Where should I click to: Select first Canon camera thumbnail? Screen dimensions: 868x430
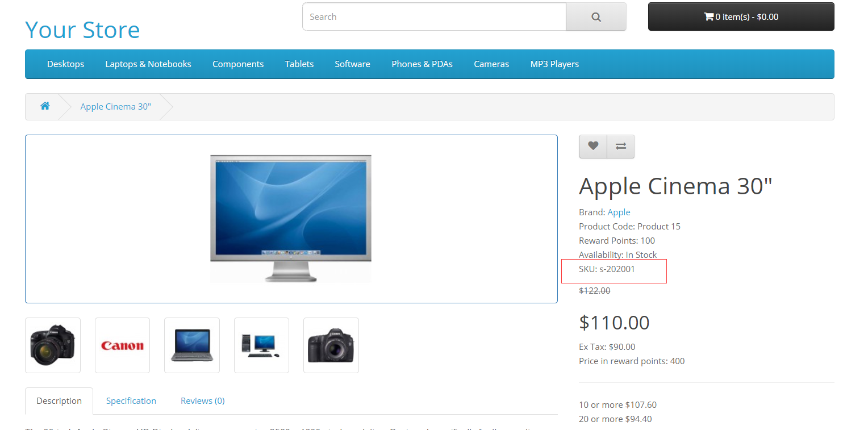point(53,345)
